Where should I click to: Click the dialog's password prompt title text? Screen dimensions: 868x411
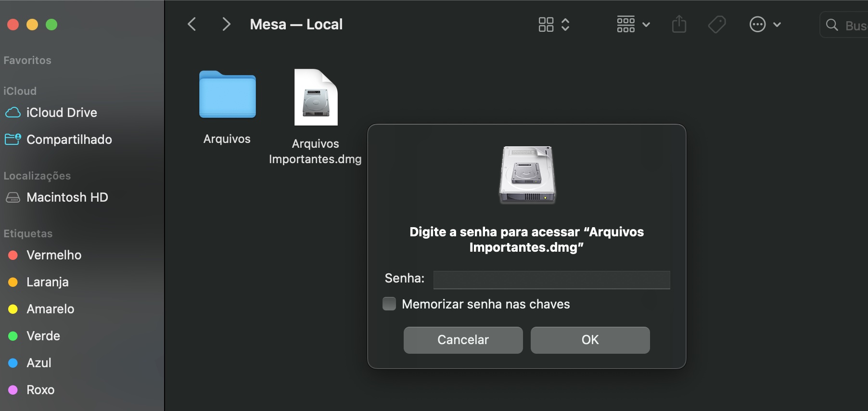tap(527, 240)
